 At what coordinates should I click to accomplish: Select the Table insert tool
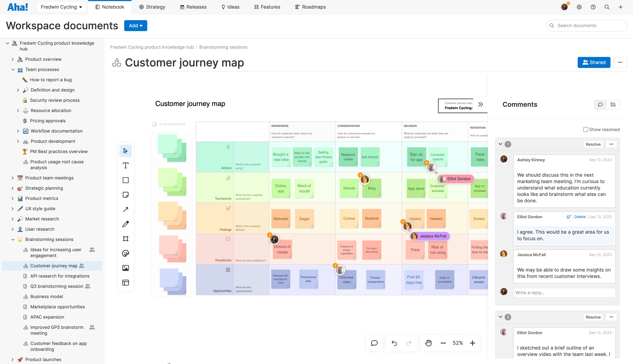[x=125, y=283]
